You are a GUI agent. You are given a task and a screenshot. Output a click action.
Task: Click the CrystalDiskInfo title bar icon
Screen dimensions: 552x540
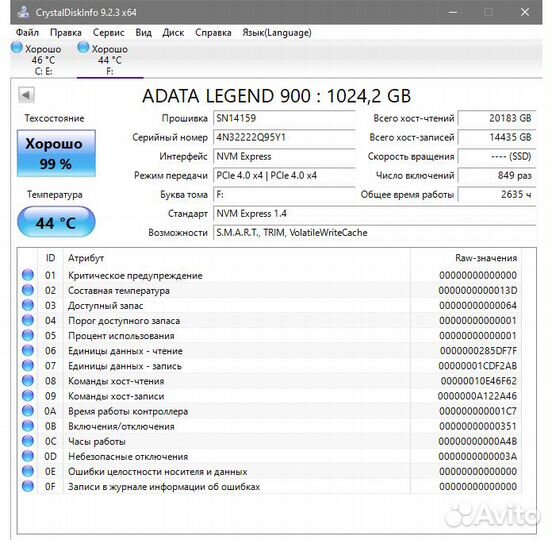(23, 12)
